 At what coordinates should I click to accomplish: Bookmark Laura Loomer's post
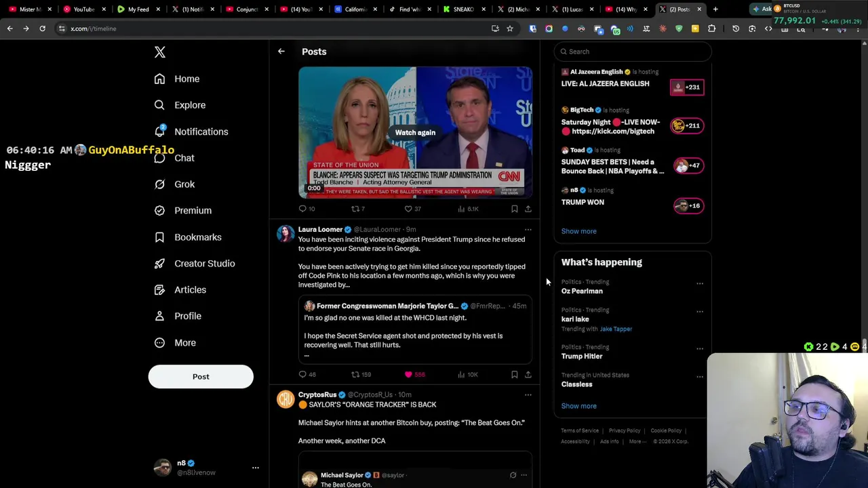515,374
